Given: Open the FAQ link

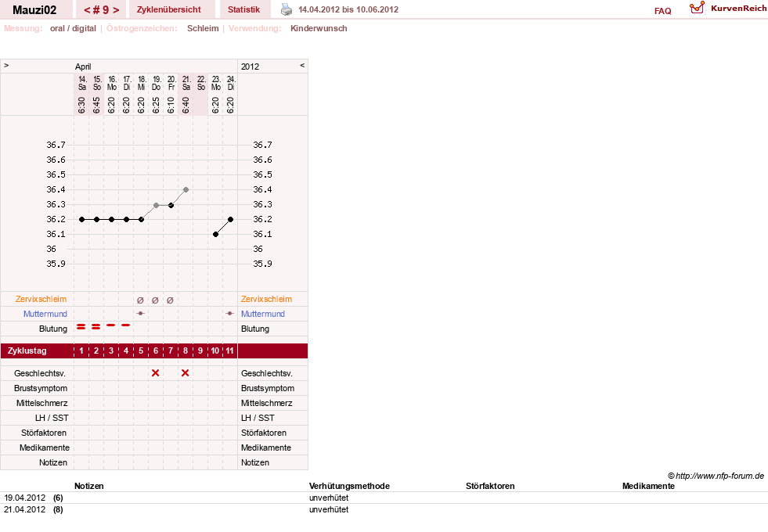Looking at the screenshot, I should [662, 11].
